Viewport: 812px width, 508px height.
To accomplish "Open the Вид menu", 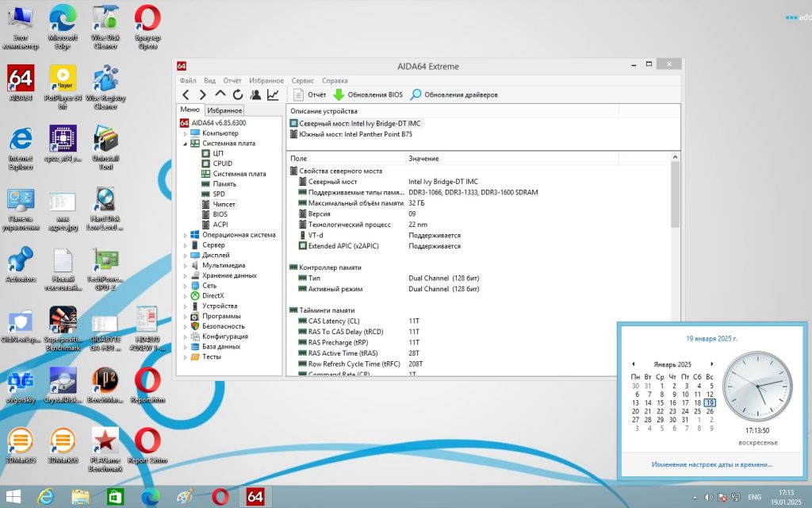I will pyautogui.click(x=209, y=80).
